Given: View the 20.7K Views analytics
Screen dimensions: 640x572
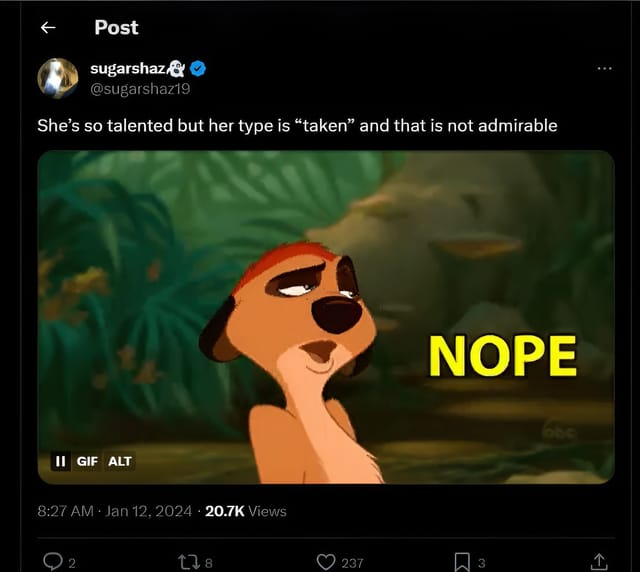Looking at the screenshot, I should click(246, 511).
